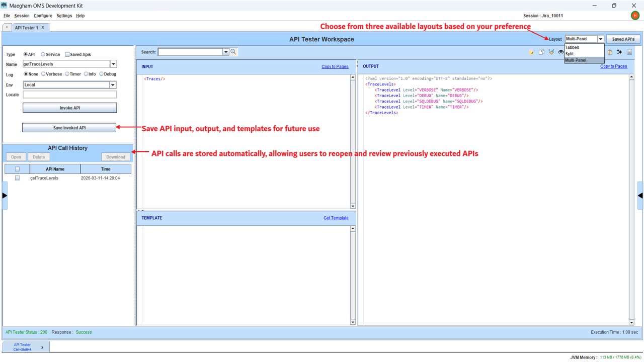Image resolution: width=644 pixels, height=362 pixels.
Task: Enable the Saved Apis checkbox
Action: pyautogui.click(x=67, y=54)
